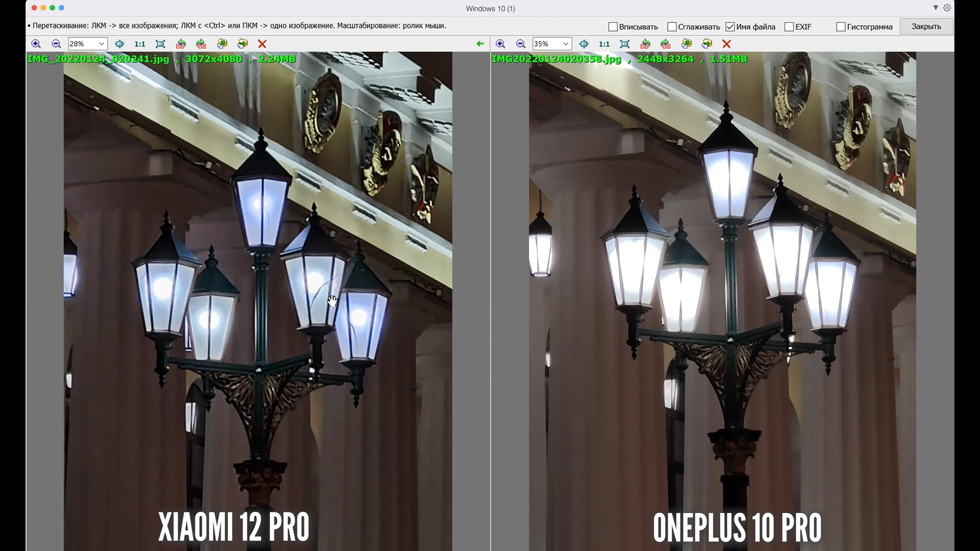This screenshot has height=551, width=980.
Task: Zoom in on the Xiaomi 12 Pro image
Action: [x=36, y=44]
